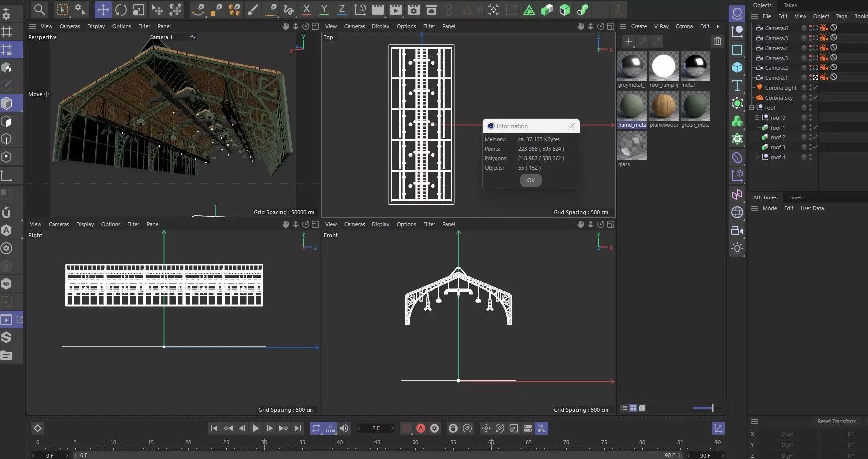
Task: Click Play Forwards button on timeline
Action: (255, 428)
